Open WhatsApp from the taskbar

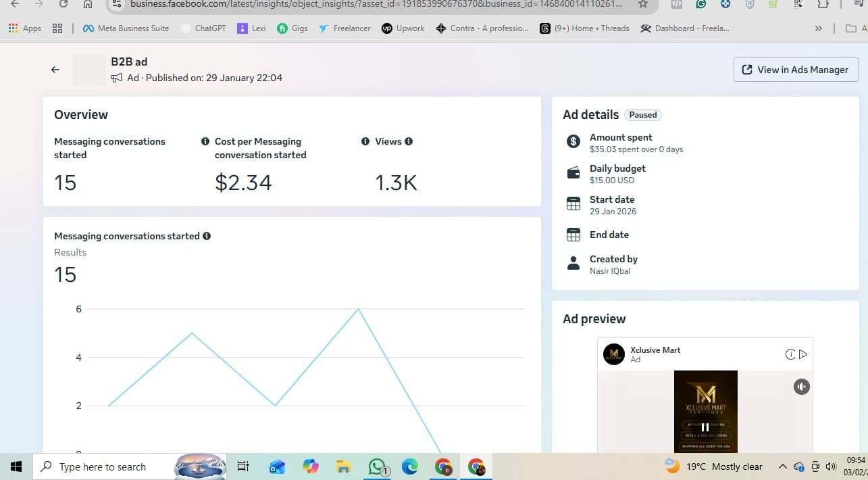[x=377, y=466]
